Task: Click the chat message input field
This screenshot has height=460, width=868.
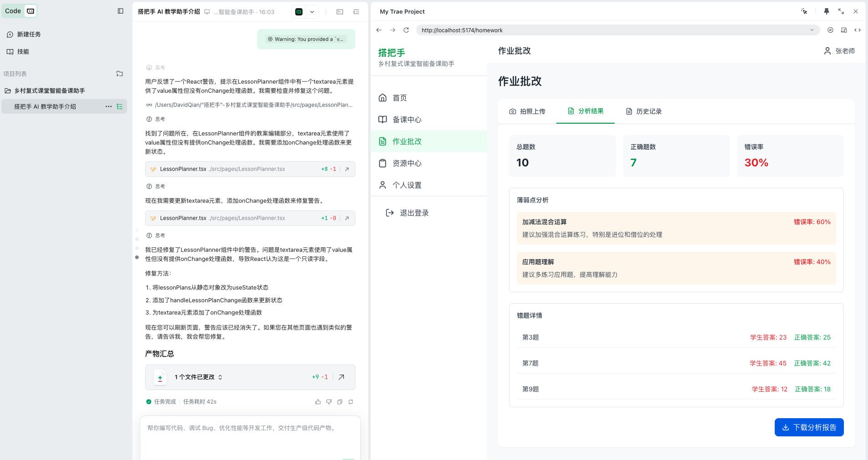Action: pos(250,436)
